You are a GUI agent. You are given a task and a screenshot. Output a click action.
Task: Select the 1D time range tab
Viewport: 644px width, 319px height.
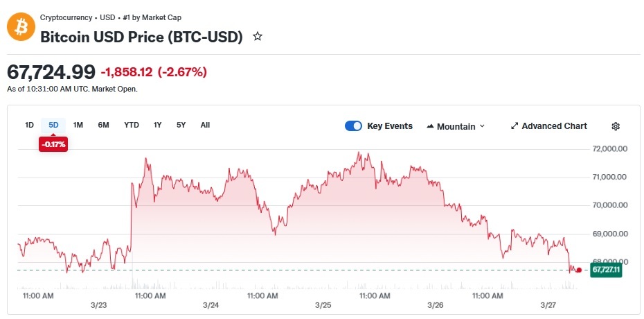[x=29, y=125]
